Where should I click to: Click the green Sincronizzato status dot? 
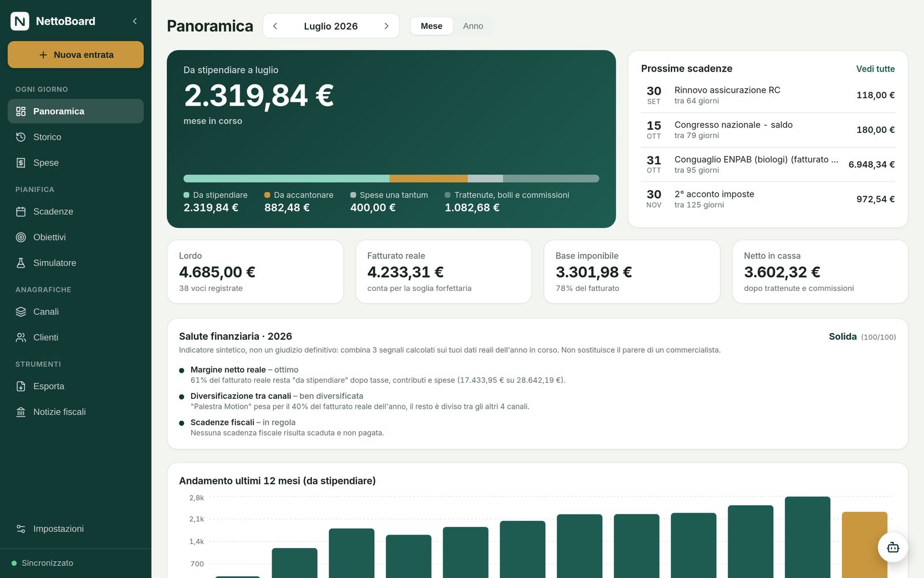pos(14,563)
